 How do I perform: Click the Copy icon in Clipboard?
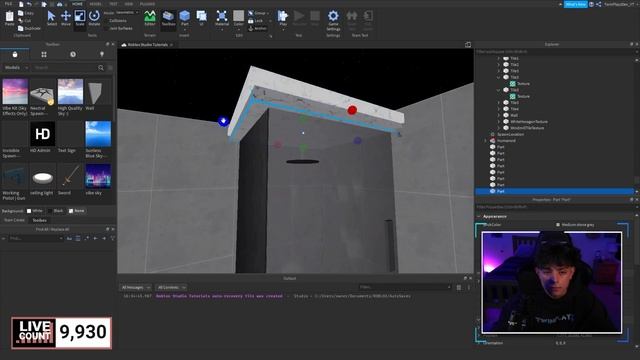coord(21,13)
